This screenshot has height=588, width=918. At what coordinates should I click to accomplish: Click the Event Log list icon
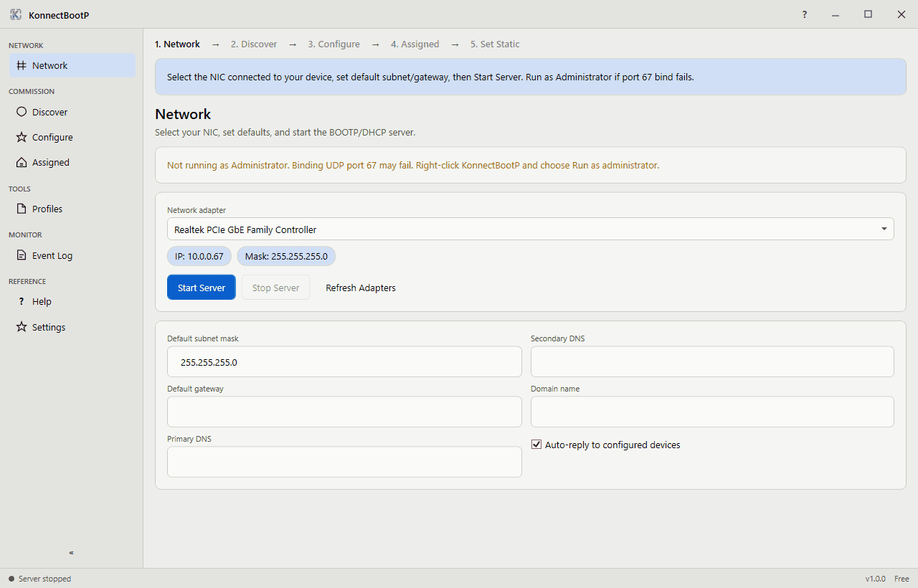pyautogui.click(x=22, y=255)
